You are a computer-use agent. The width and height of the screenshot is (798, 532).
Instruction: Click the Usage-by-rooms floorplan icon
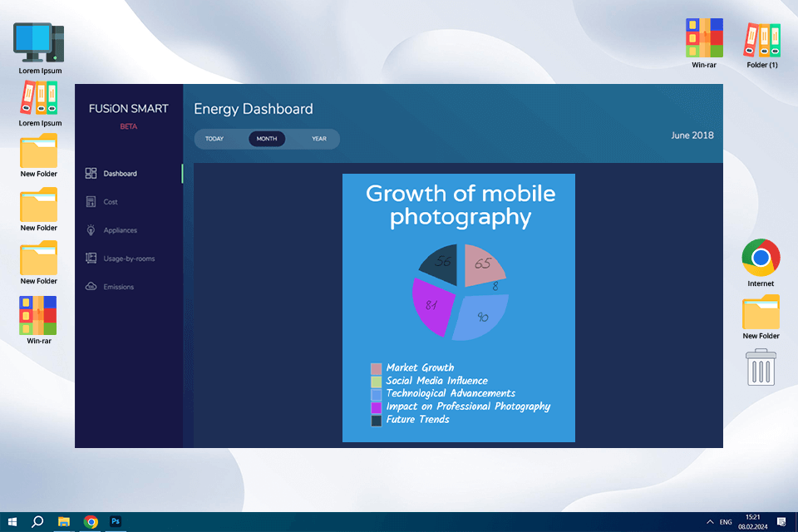tap(91, 259)
